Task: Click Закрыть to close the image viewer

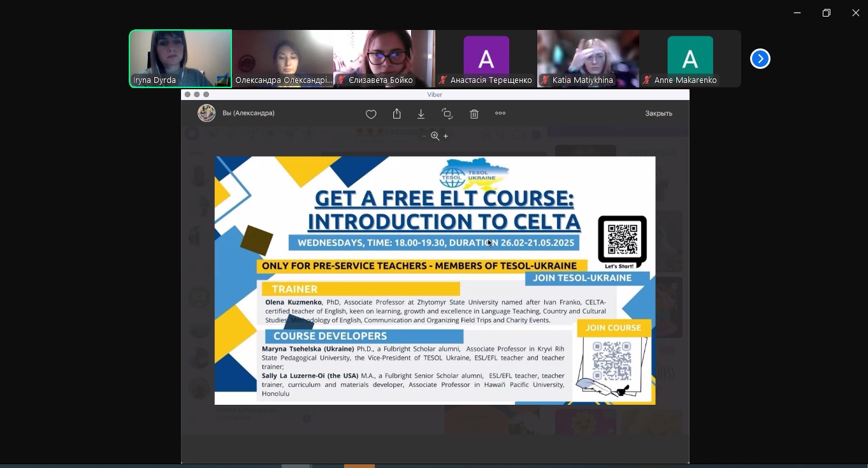Action: pyautogui.click(x=658, y=113)
